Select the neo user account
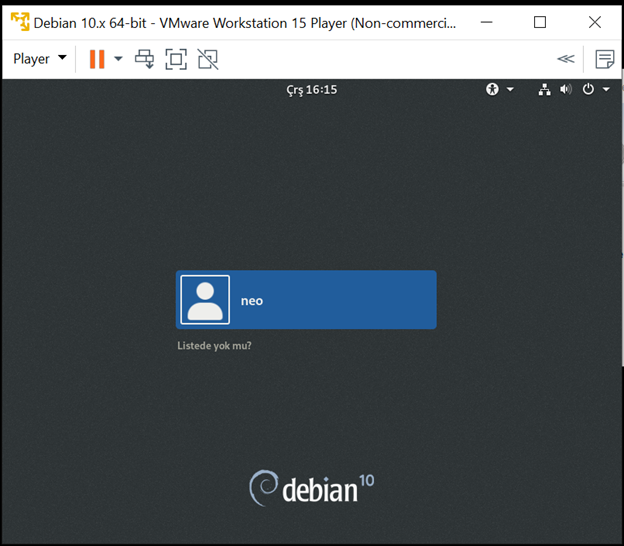624x546 pixels. [306, 300]
